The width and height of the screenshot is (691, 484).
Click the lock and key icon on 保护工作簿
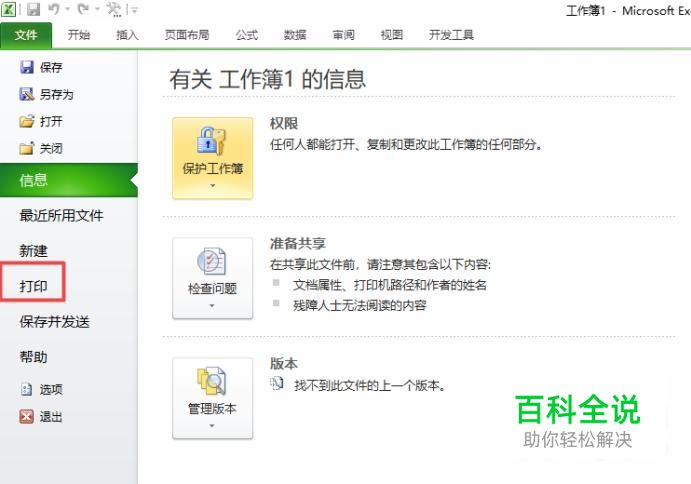point(212,141)
